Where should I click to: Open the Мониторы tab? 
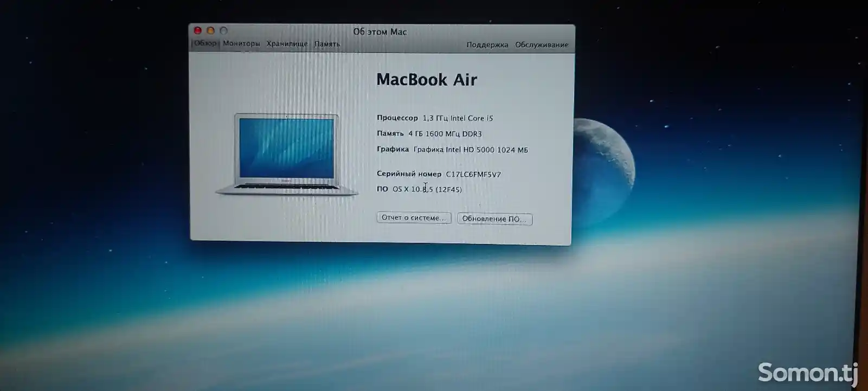[x=241, y=43]
